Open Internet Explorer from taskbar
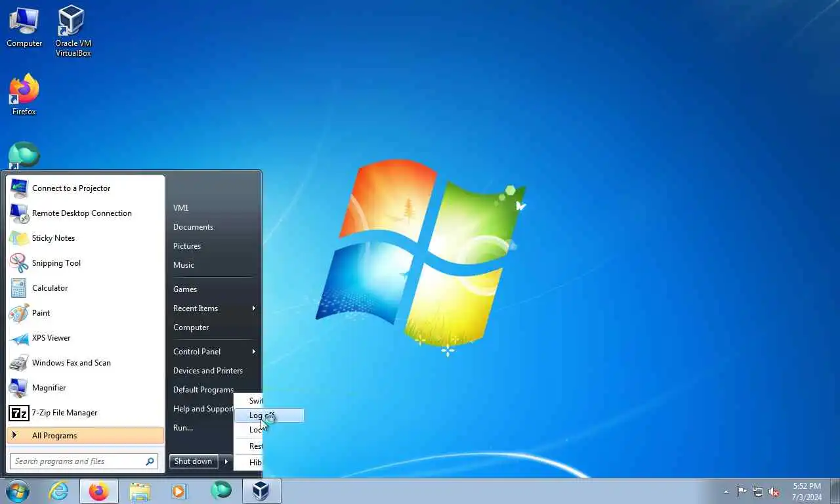 (x=58, y=491)
